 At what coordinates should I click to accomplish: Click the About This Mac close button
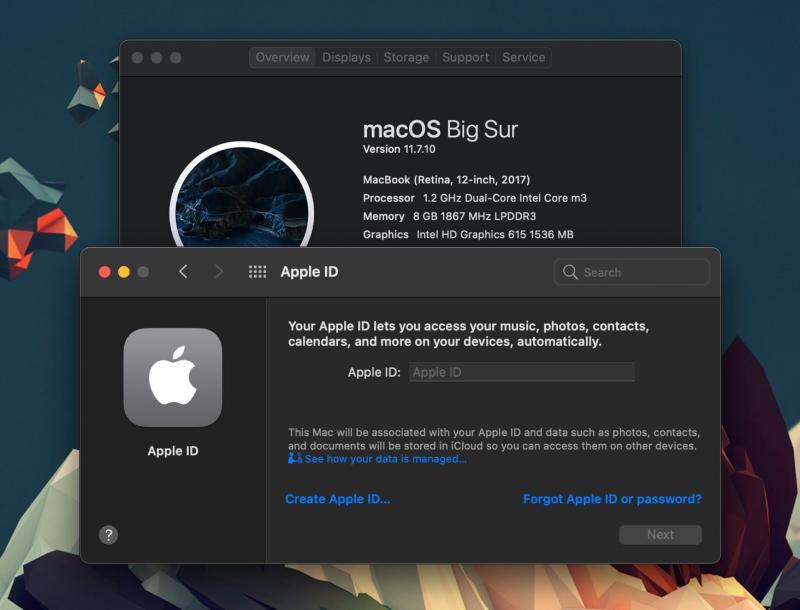(137, 58)
